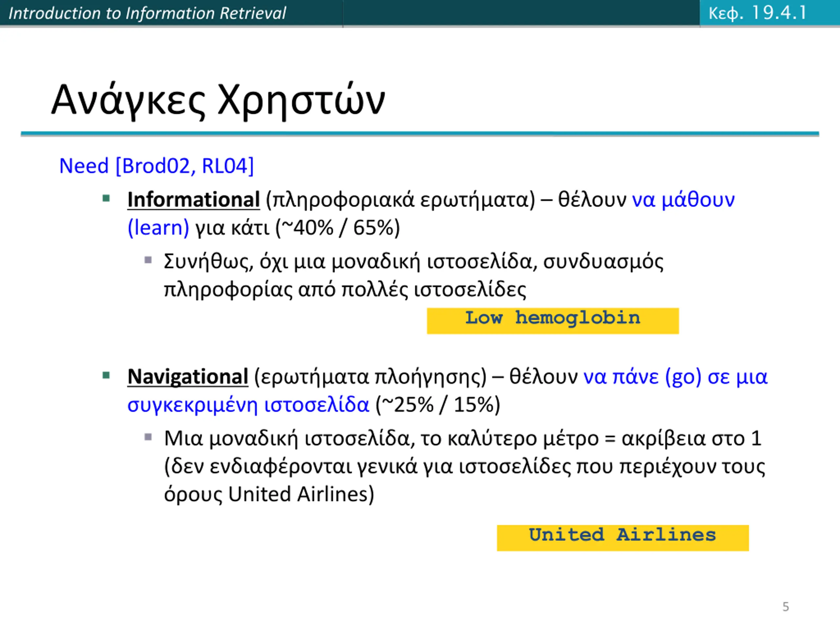The width and height of the screenshot is (840, 630).
Task: Click the gray sub-bullet before Μια μοναδική
Action: point(148,437)
